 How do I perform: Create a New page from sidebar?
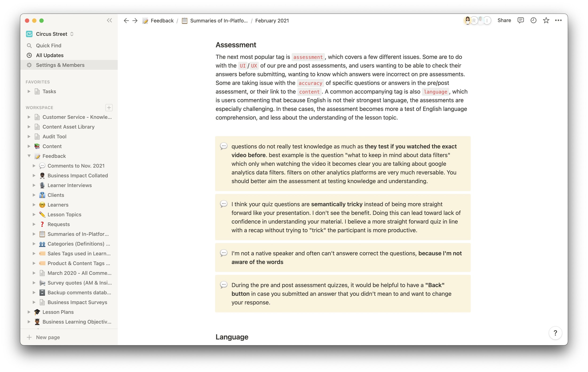69,337
